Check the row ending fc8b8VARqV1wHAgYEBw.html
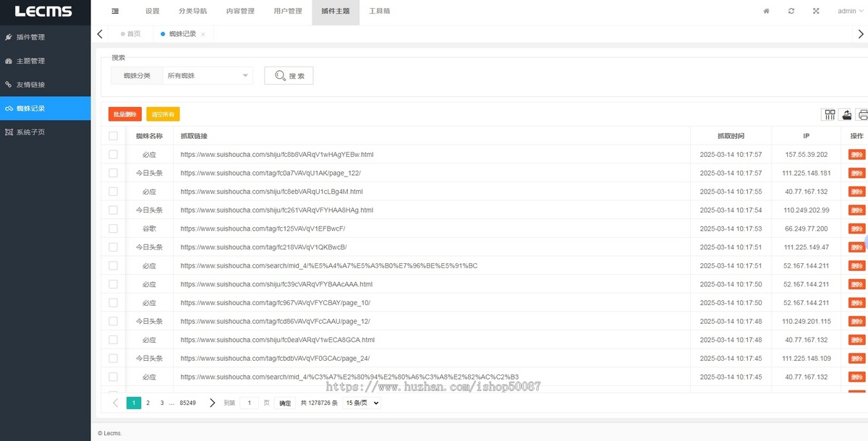The image size is (868, 441). click(113, 154)
